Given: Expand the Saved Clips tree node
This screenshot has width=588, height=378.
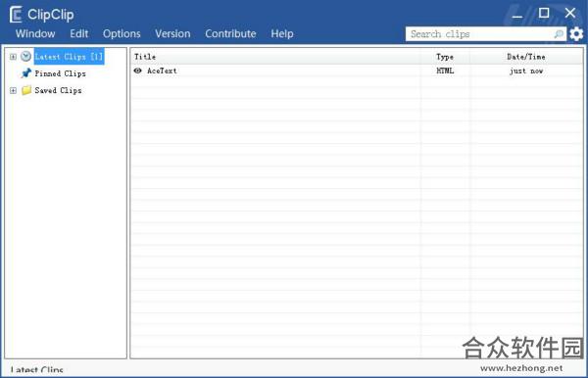Looking at the screenshot, I should coord(13,90).
